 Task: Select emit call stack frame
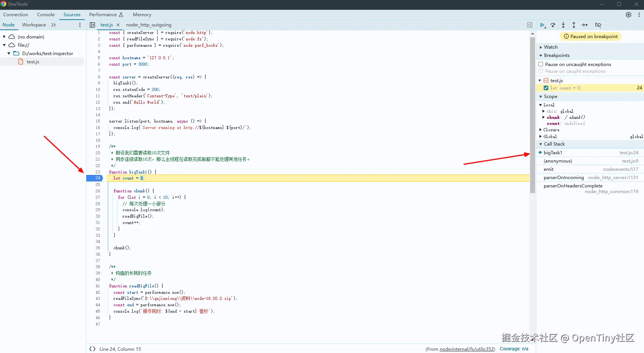590,169
